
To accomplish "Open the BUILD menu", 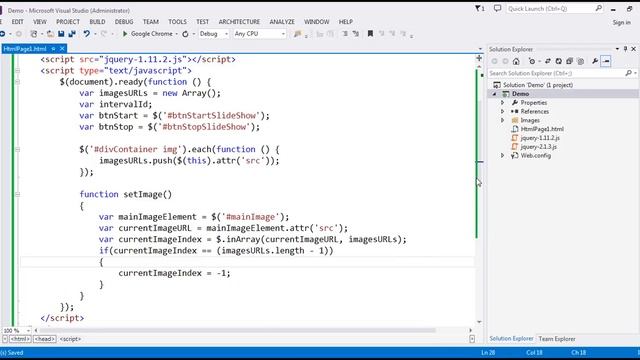I will [97, 22].
